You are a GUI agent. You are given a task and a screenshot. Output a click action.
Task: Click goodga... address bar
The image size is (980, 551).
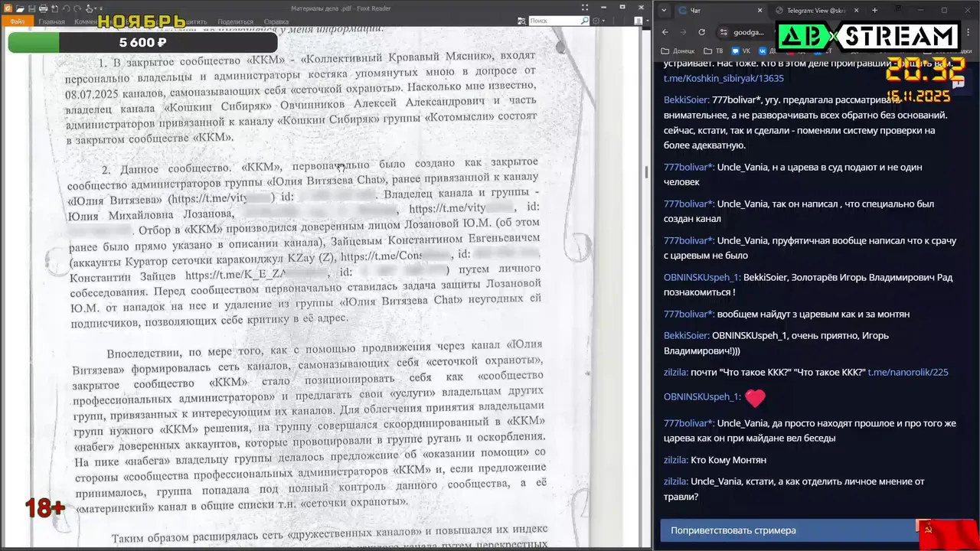point(749,32)
